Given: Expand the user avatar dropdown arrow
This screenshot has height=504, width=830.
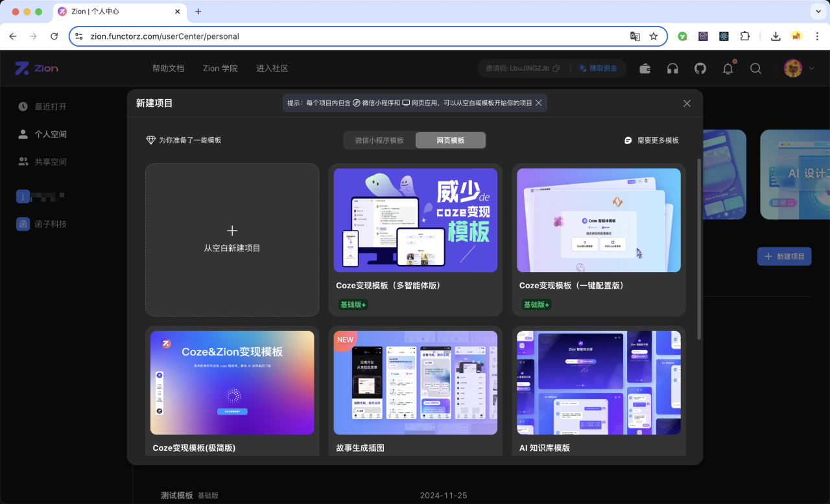Looking at the screenshot, I should click(x=811, y=69).
